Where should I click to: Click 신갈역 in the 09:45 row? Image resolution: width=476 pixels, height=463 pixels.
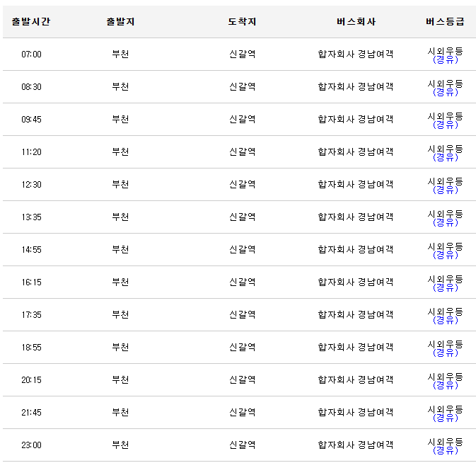(x=243, y=119)
